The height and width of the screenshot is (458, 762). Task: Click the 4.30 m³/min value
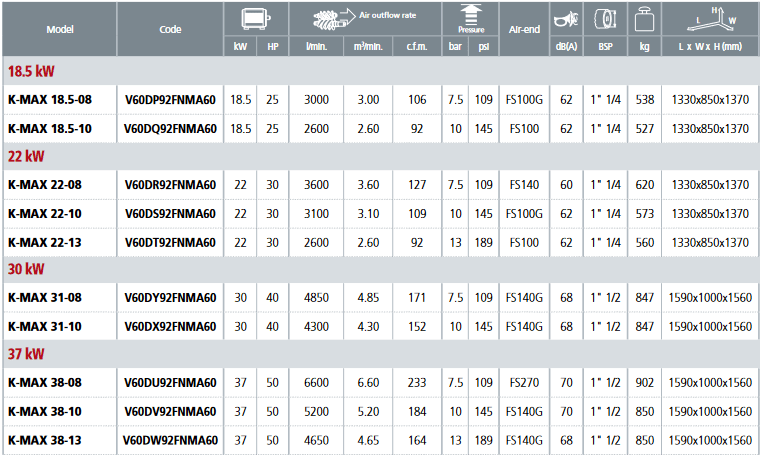point(368,327)
